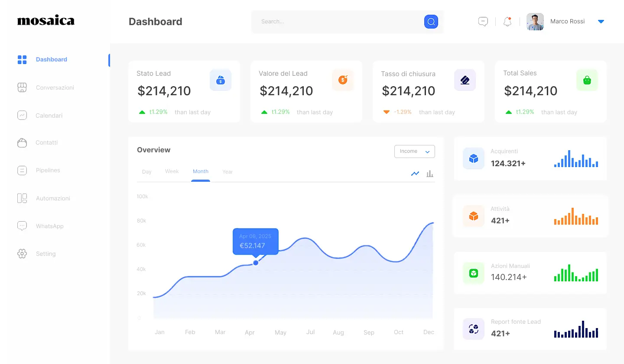This screenshot has height=364, width=624.
Task: Click the blue search magnifier button
Action: pos(431,22)
